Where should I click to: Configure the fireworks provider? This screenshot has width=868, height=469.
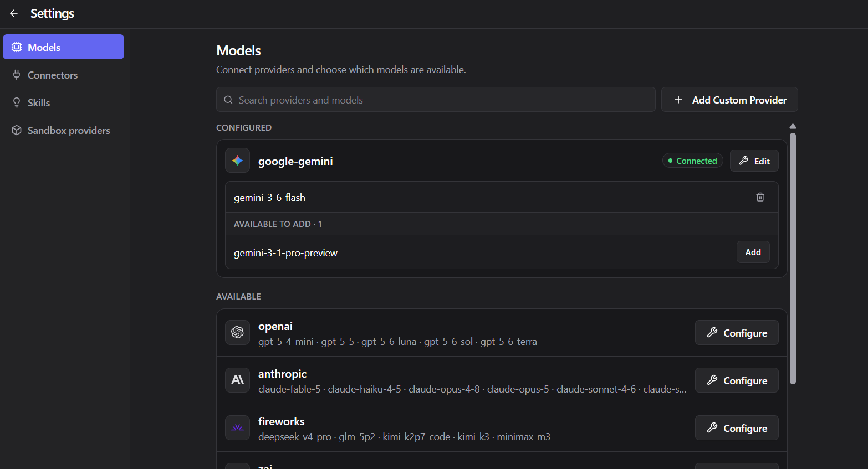737,428
